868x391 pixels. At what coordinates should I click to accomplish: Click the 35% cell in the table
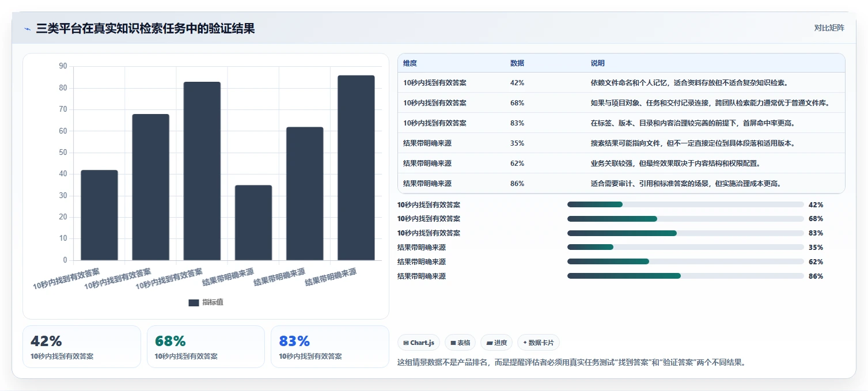(x=517, y=143)
